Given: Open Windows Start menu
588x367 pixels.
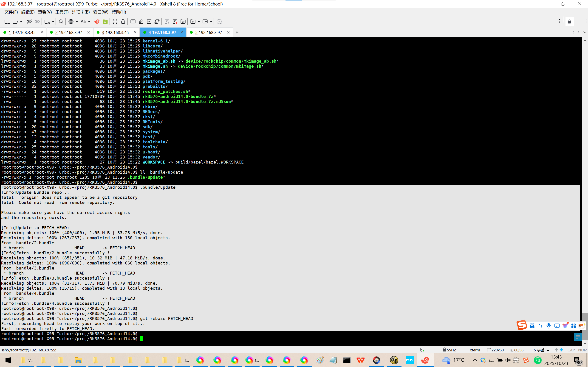Looking at the screenshot, I should (8, 360).
